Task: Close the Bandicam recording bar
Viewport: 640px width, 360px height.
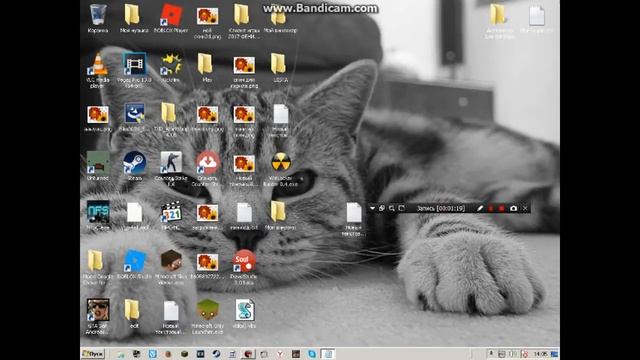Action: coord(525,208)
